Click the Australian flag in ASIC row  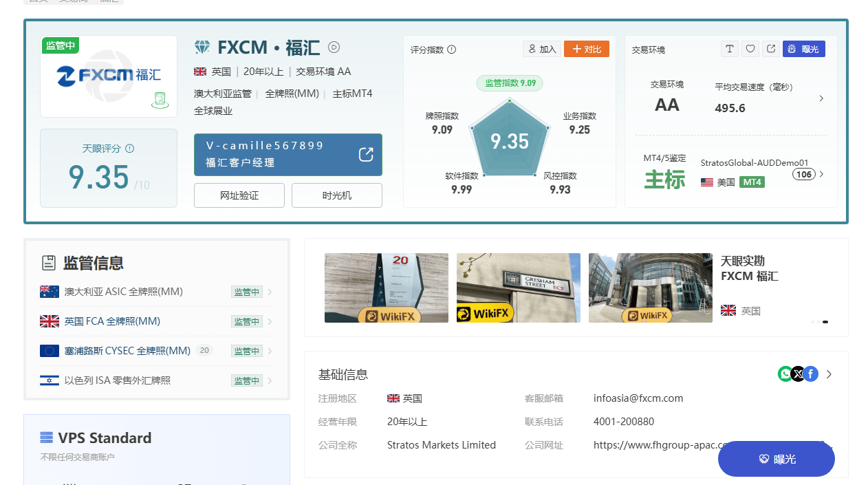click(x=50, y=292)
